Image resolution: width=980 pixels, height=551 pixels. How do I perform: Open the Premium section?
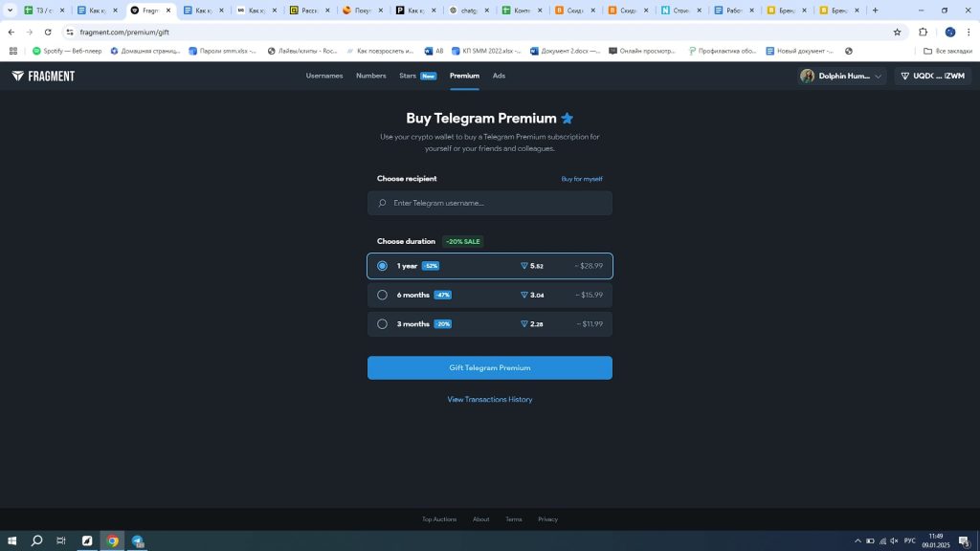(x=464, y=76)
